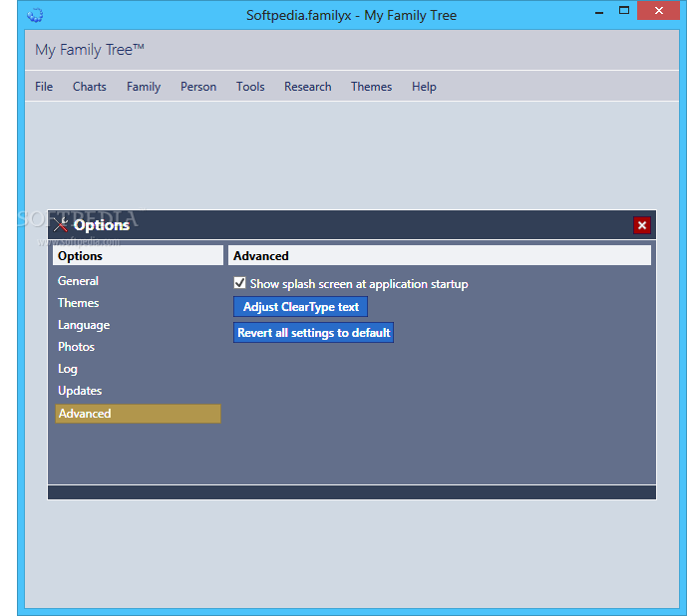Open the Themes menu in menu bar
Screen dimensions: 687x616
371,87
